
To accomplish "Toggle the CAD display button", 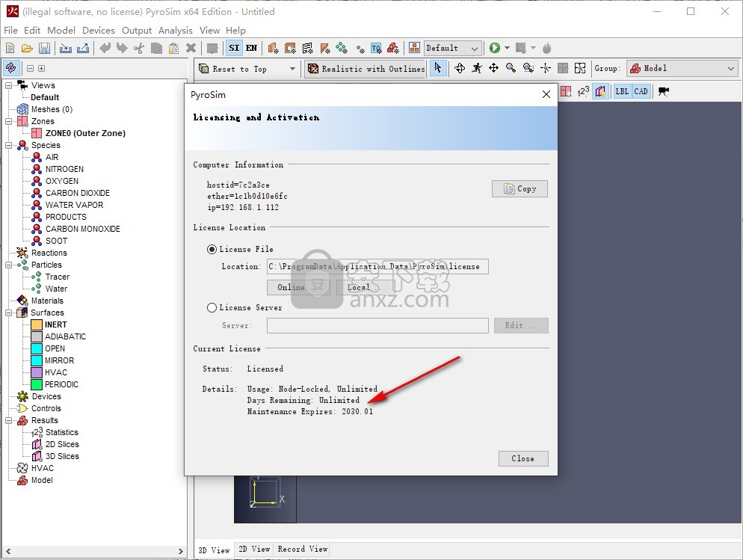I will point(641,91).
